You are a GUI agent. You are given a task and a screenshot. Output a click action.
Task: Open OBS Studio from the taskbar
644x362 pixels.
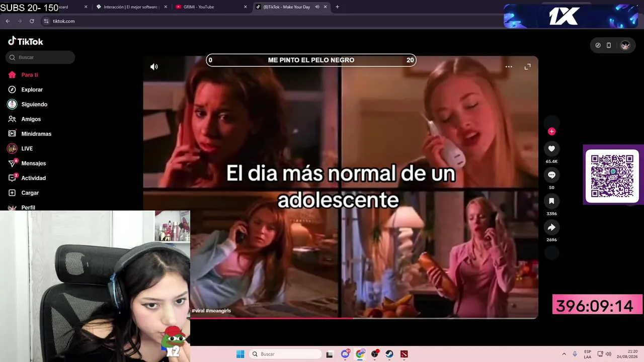375,354
